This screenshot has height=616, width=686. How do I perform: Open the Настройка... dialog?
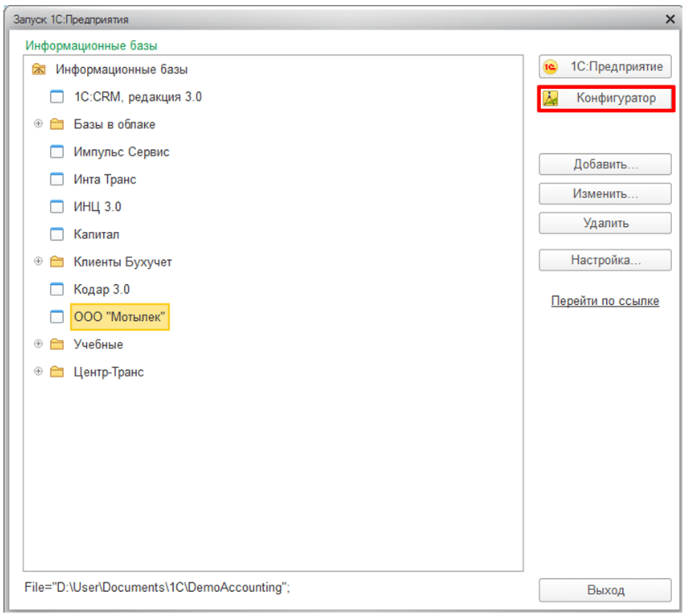coord(605,261)
